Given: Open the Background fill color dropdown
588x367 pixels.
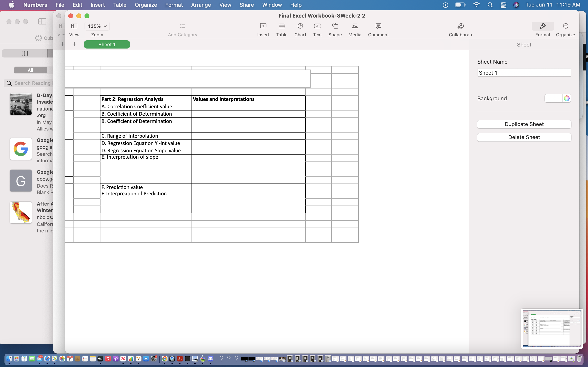Looking at the screenshot, I should click(x=553, y=98).
